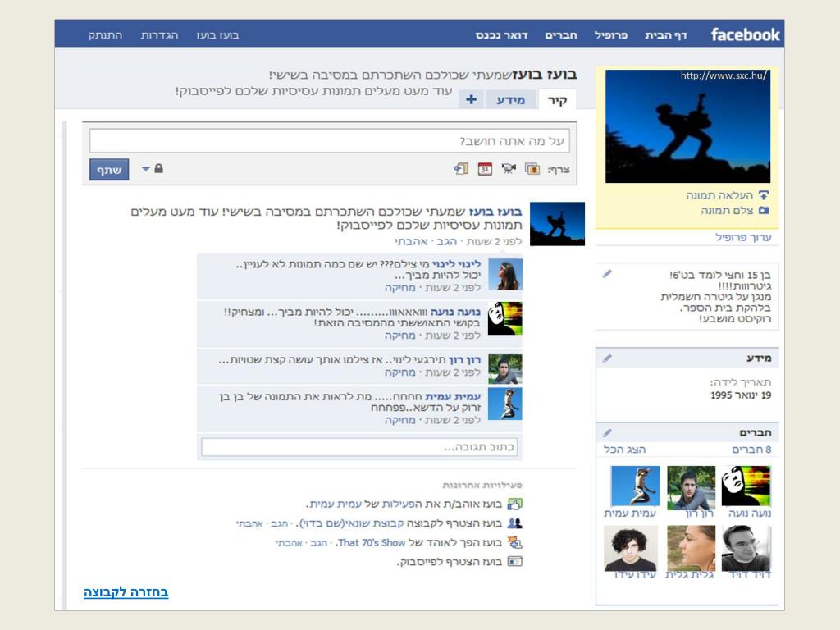840x630 pixels.
Task: Click the group-joined activity icon
Action: click(x=515, y=523)
